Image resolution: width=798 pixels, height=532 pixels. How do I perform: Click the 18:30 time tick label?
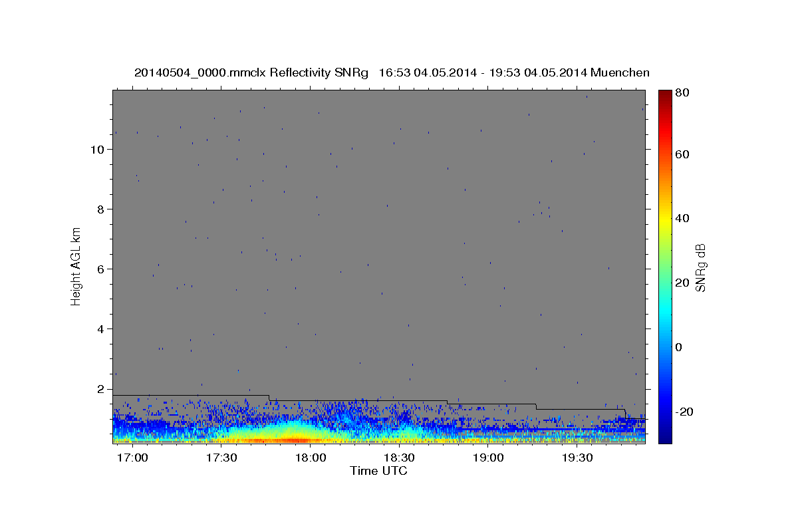tap(399, 458)
